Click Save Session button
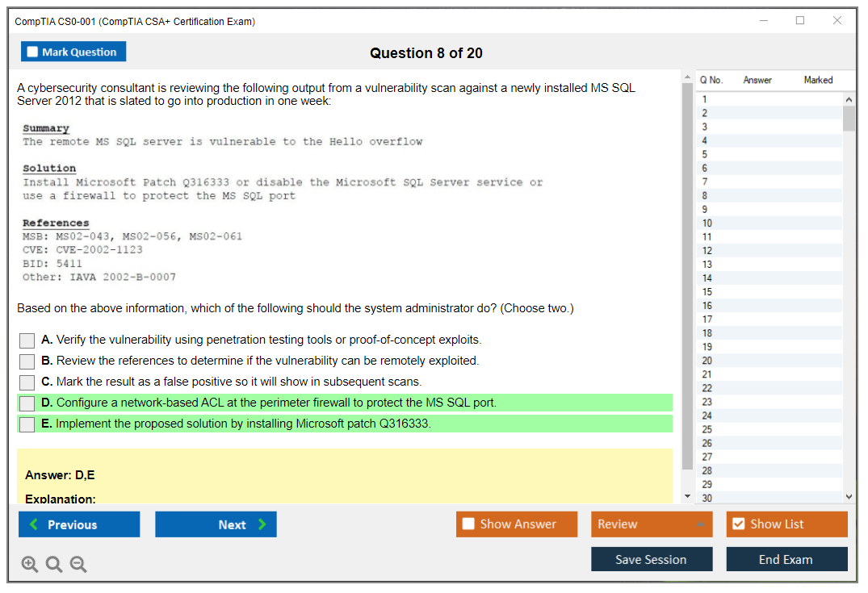The height and width of the screenshot is (593, 868). point(652,559)
